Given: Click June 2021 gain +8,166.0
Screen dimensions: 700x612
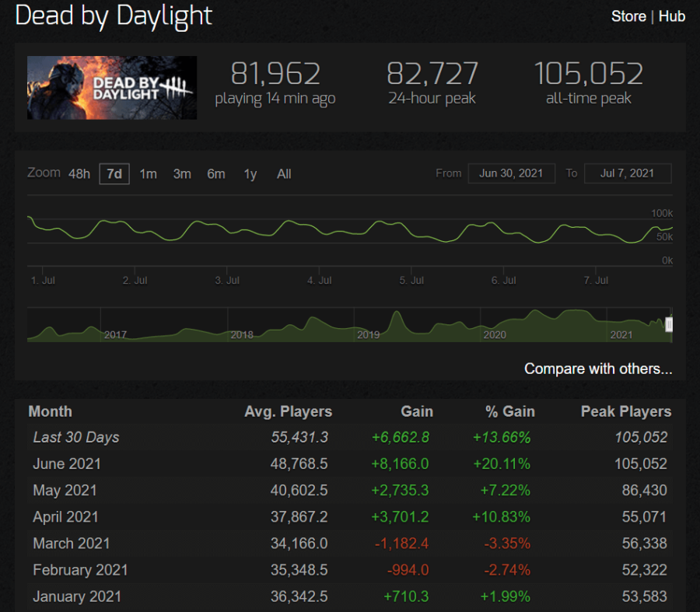Looking at the screenshot, I should tap(400, 463).
